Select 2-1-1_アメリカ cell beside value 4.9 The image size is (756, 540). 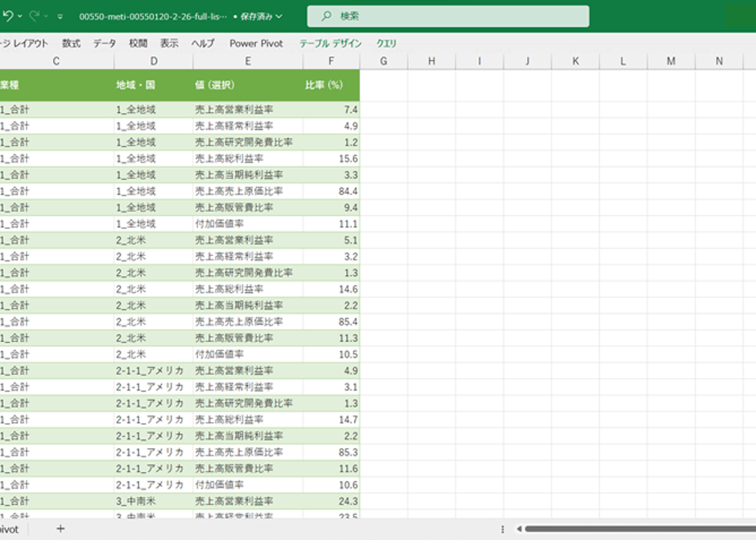tap(154, 371)
